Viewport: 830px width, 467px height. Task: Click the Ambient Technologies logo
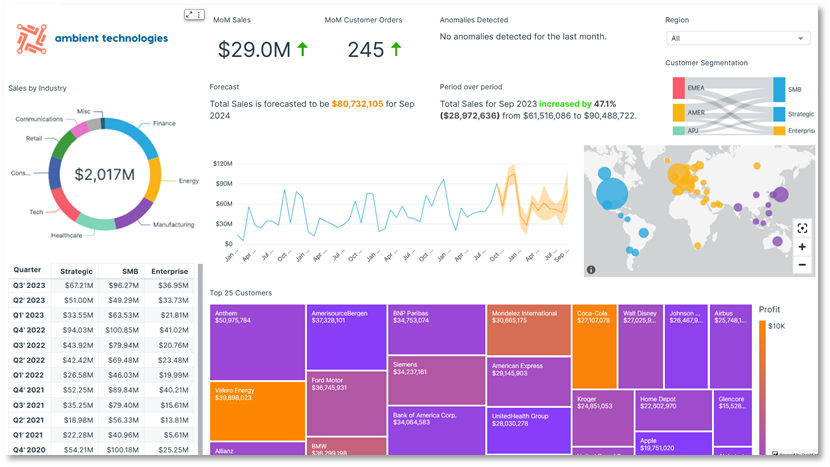[93, 39]
